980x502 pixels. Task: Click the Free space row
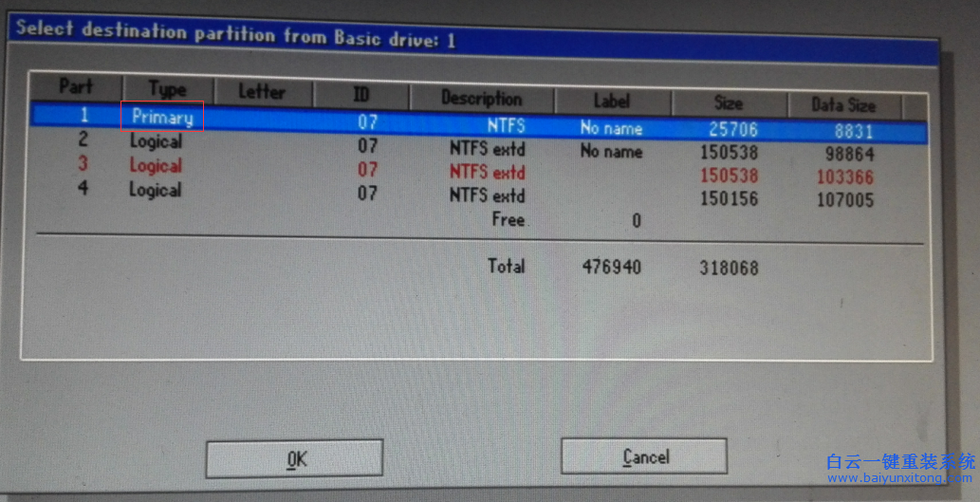[508, 219]
